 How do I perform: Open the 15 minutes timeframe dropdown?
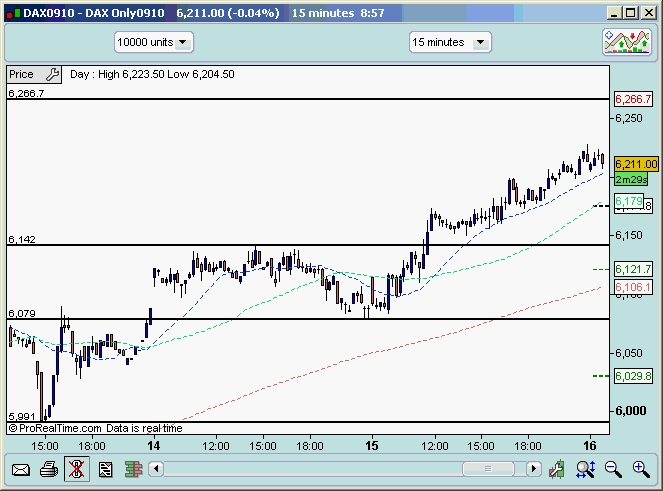tap(450, 42)
